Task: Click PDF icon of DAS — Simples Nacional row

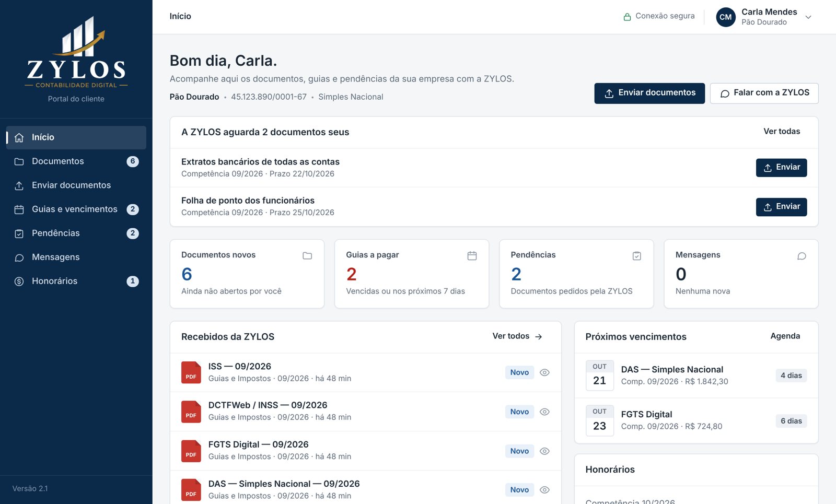Action: pos(191,490)
